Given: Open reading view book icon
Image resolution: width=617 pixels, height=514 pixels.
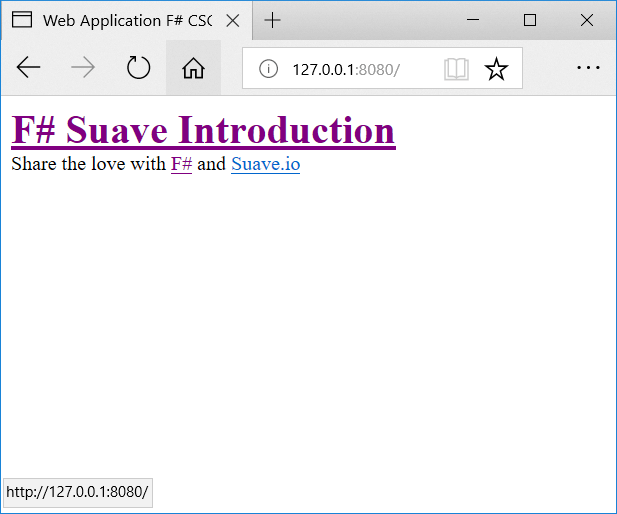Looking at the screenshot, I should pyautogui.click(x=456, y=69).
